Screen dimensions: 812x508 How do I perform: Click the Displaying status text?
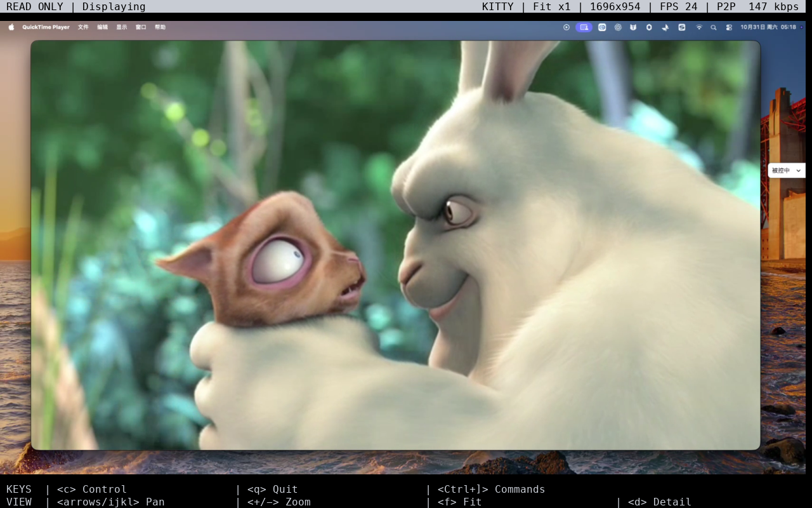(114, 6)
